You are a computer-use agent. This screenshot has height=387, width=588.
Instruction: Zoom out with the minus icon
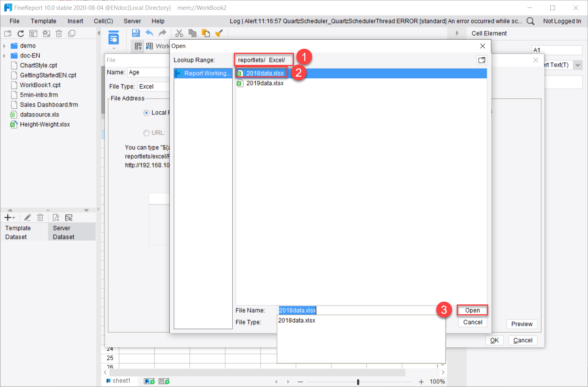[x=301, y=381]
